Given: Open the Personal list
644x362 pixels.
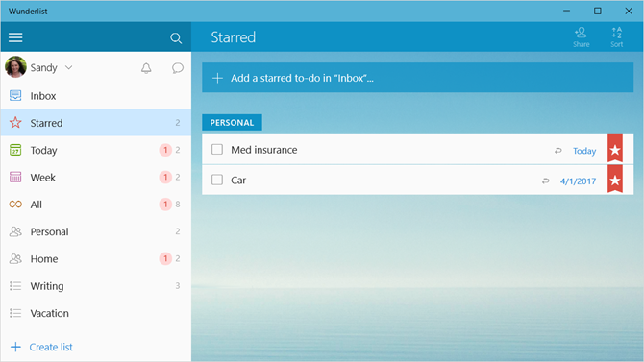Looking at the screenshot, I should [96, 231].
